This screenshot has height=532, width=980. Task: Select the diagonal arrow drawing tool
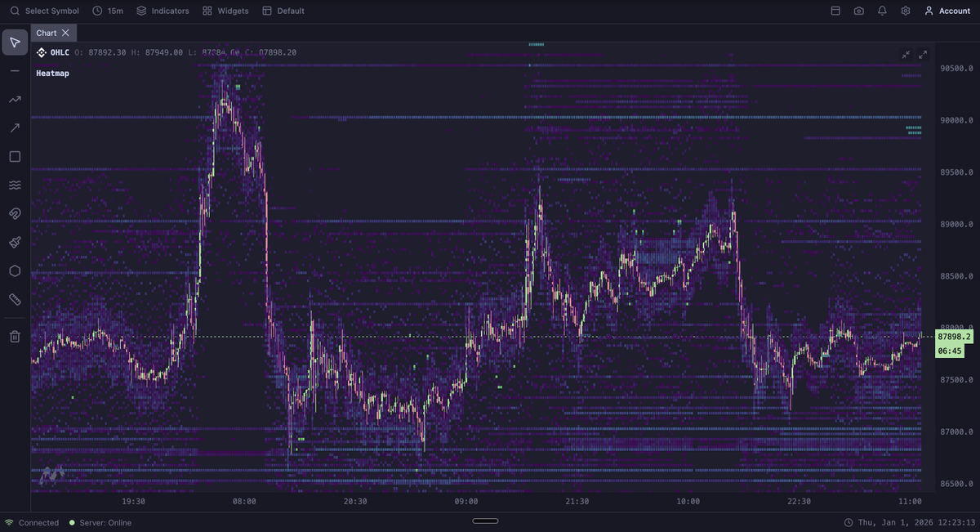[x=15, y=128]
